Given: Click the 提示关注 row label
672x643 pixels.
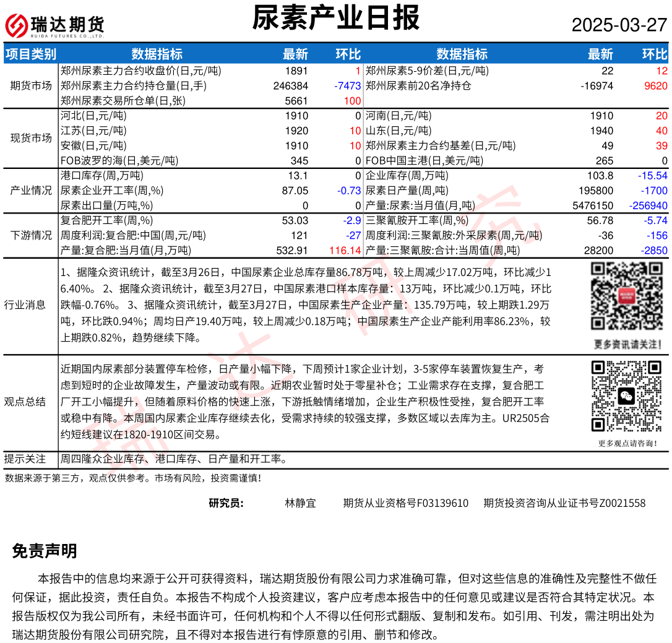Looking at the screenshot, I should (25, 459).
